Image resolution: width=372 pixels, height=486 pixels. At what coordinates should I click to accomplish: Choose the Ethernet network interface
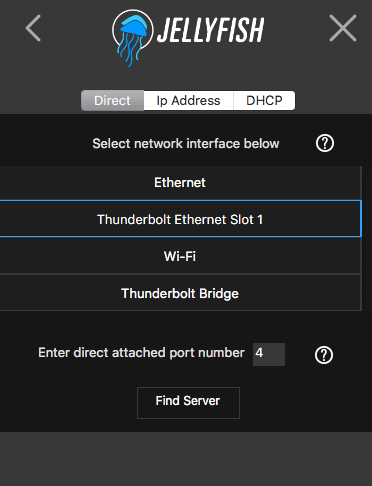[x=180, y=182]
